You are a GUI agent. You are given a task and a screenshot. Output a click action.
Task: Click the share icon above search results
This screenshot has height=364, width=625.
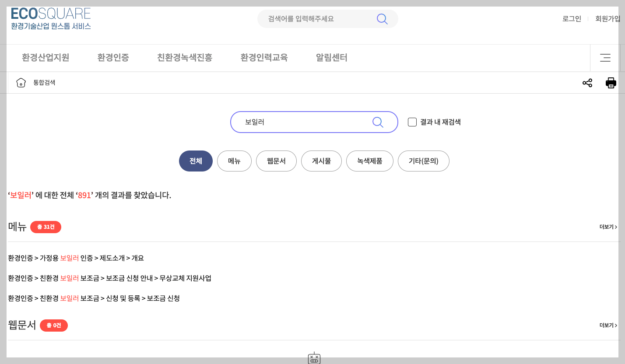click(x=587, y=83)
